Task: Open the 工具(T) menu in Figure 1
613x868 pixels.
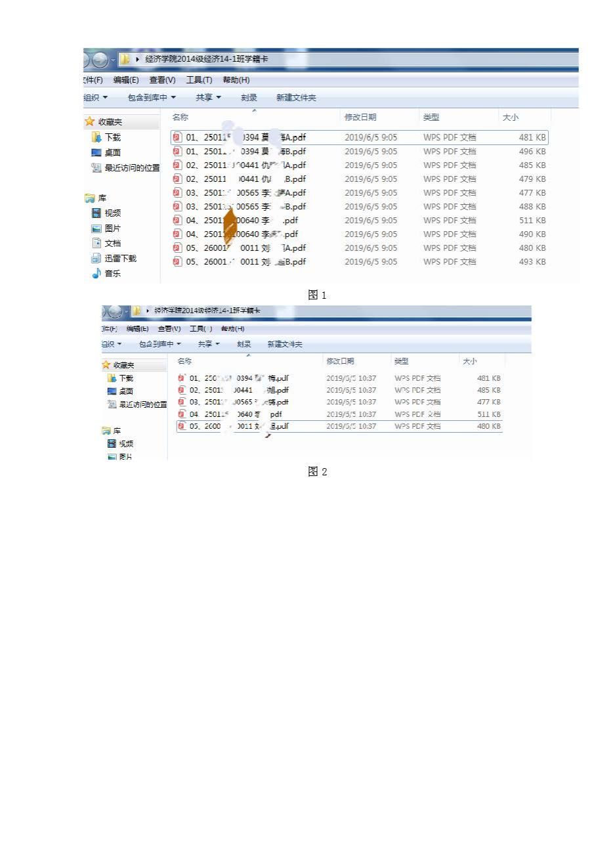Action: 199,80
